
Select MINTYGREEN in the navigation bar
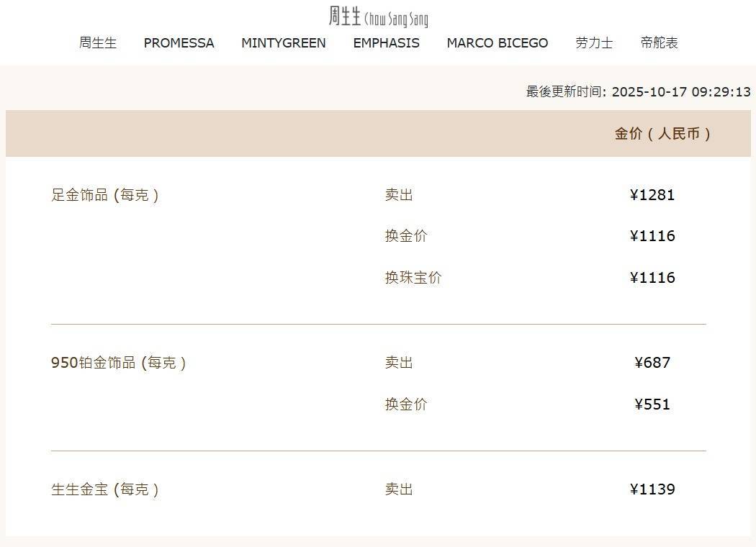(283, 42)
